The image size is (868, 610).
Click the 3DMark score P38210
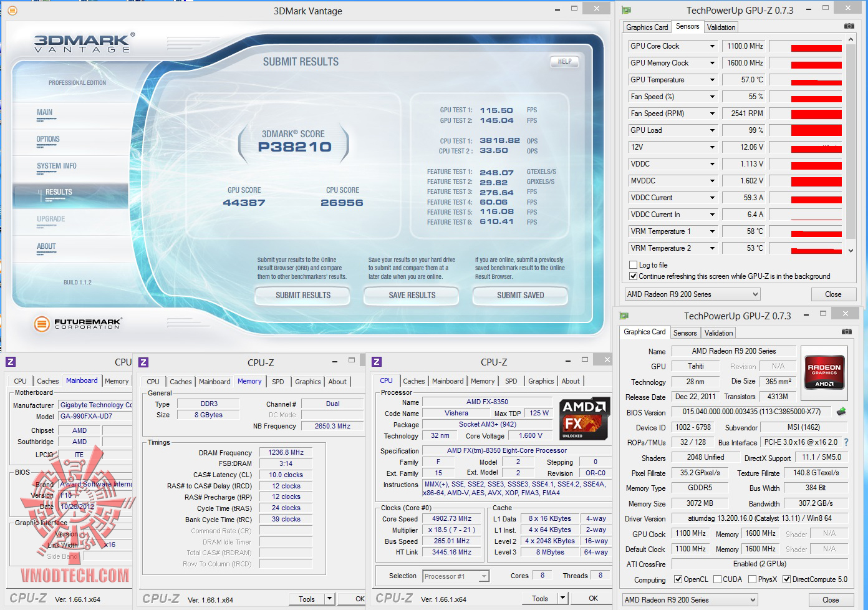pos(295,147)
